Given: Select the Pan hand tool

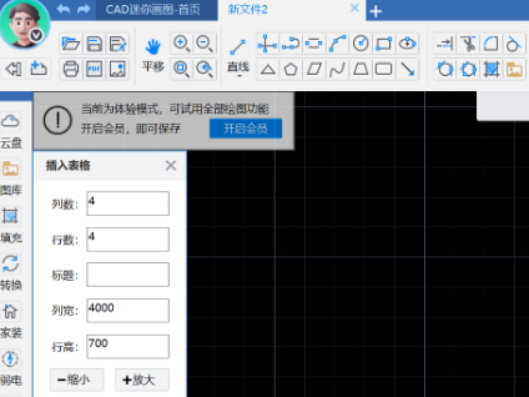Looking at the screenshot, I should (x=153, y=55).
